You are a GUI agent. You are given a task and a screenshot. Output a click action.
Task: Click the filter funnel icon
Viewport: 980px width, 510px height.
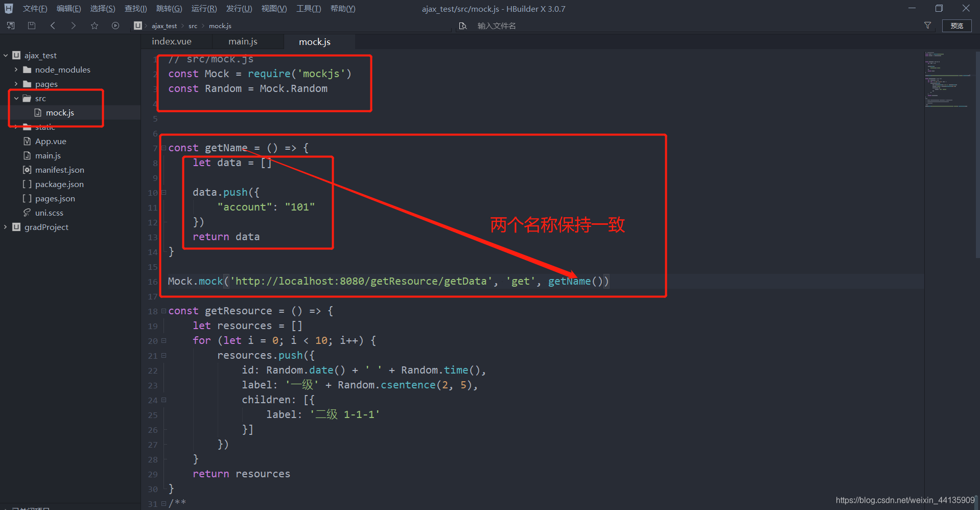(927, 26)
